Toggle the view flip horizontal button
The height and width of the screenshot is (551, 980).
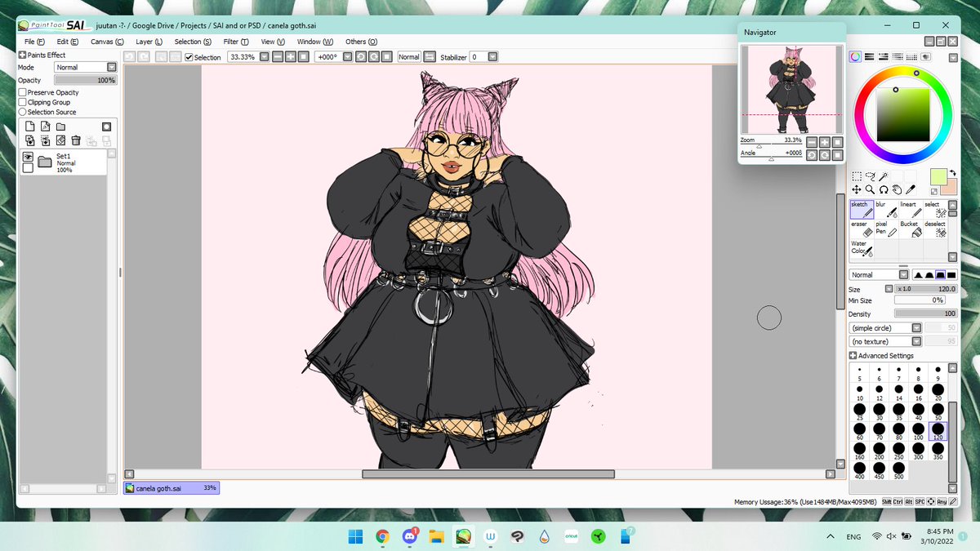pos(430,57)
